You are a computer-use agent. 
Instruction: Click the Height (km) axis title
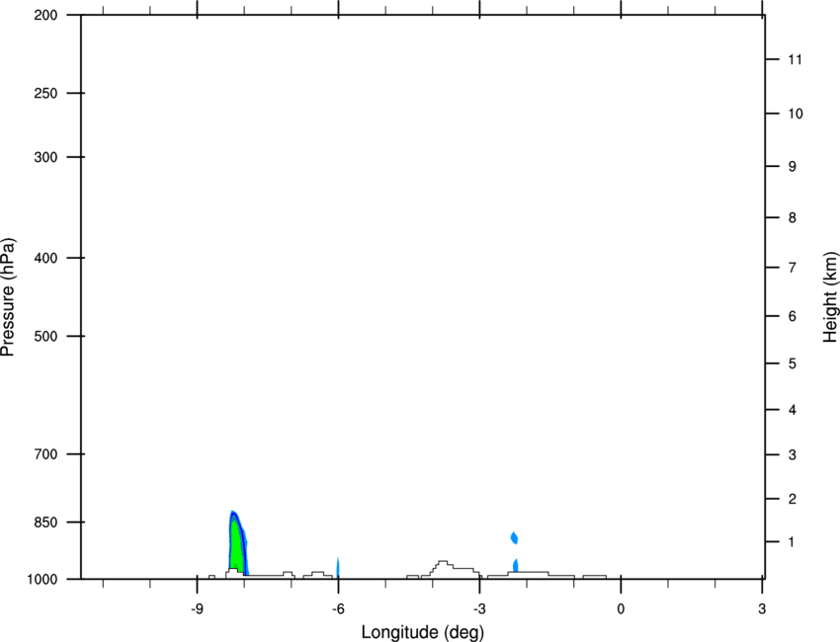(x=830, y=297)
